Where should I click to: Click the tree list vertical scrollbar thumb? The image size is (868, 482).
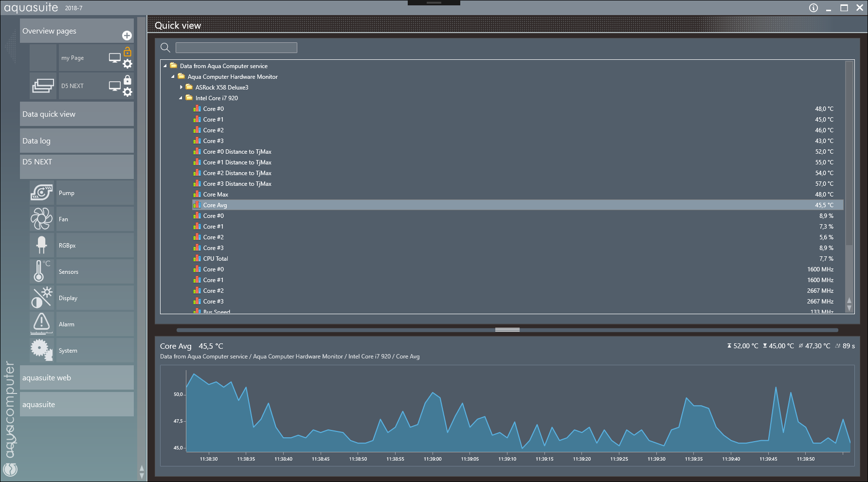pos(849,153)
